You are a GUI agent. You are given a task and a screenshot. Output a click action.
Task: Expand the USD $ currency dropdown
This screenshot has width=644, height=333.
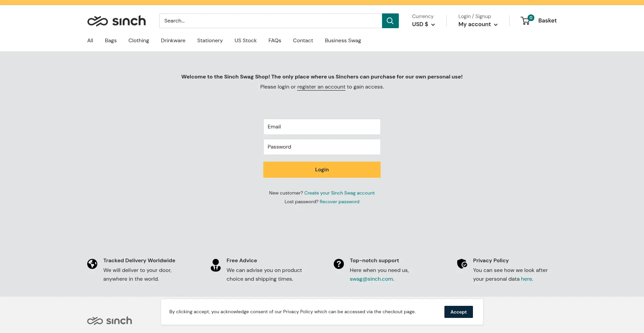[423, 24]
